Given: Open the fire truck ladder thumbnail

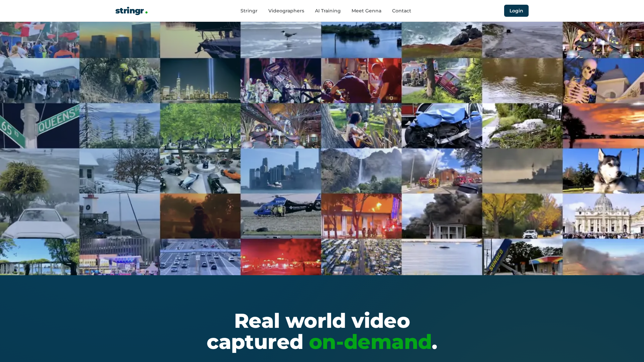Looking at the screenshot, I should pos(442,171).
